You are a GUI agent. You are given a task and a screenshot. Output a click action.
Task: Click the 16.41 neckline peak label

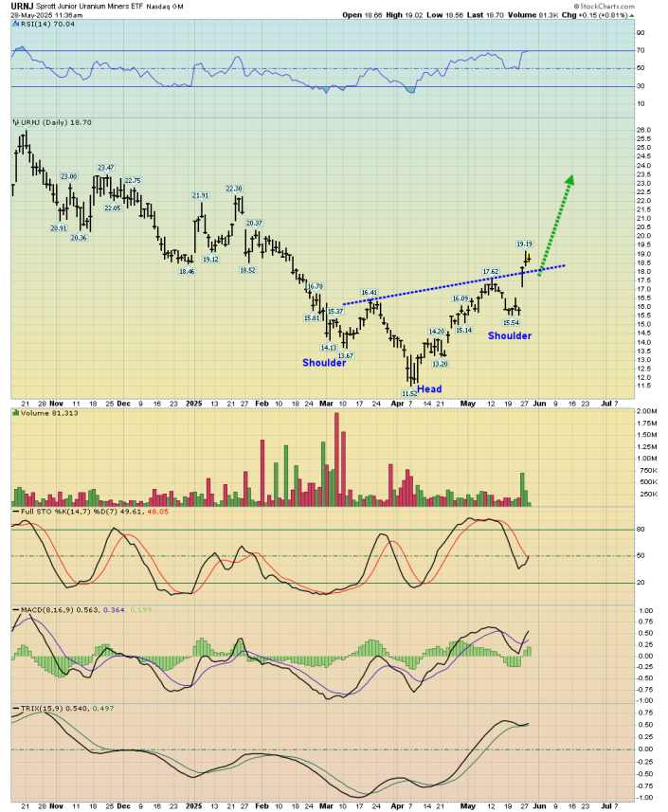point(370,292)
